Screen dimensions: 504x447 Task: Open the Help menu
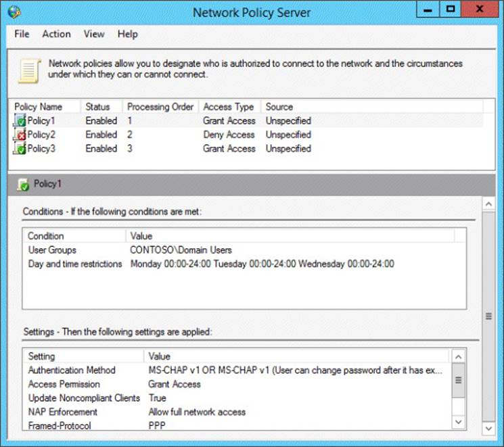(x=127, y=34)
